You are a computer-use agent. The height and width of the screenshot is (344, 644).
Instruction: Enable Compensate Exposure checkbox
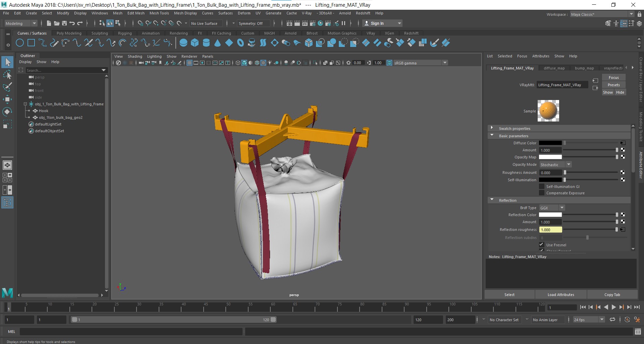tap(541, 193)
